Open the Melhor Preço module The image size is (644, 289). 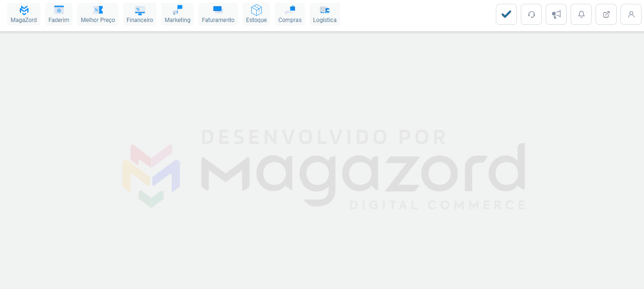point(98,14)
